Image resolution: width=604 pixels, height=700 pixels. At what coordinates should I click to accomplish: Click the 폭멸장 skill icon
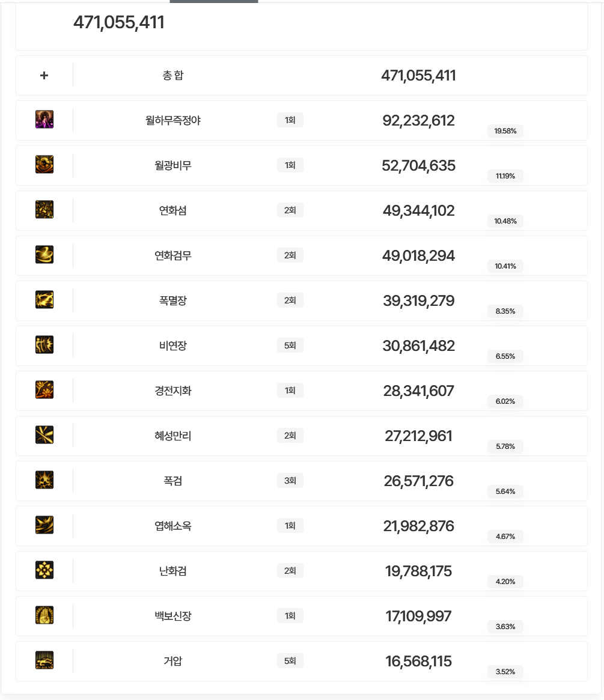click(x=44, y=300)
